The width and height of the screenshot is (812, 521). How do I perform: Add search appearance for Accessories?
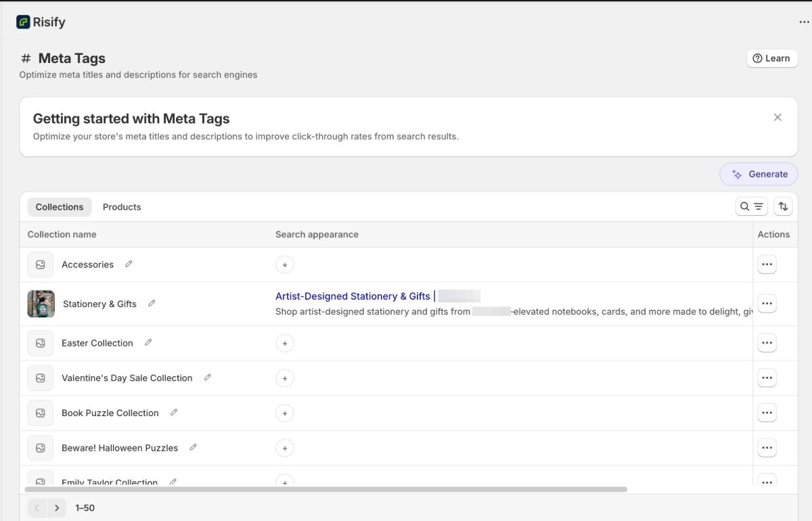point(285,265)
